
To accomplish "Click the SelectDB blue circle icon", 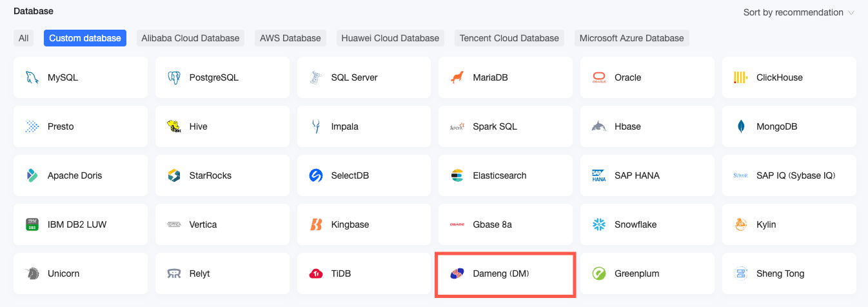I will pyautogui.click(x=315, y=175).
